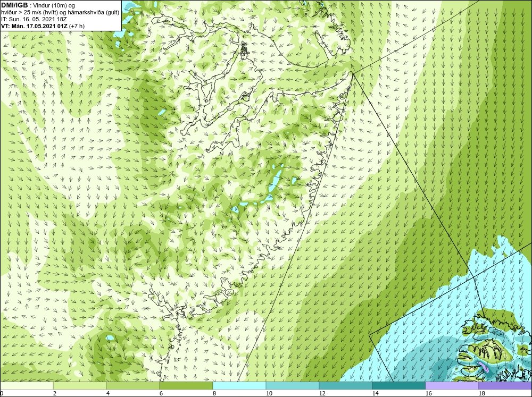Viewport: 532px width, 397px height.
Task: Click the purple strong-wind patch near Iceland
Action: (x=483, y=367)
